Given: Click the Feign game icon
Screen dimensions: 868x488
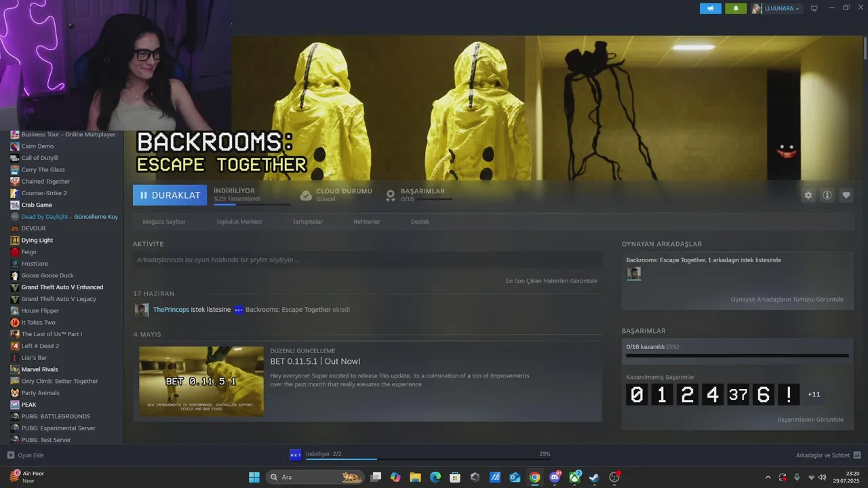Looking at the screenshot, I should pyautogui.click(x=15, y=252).
